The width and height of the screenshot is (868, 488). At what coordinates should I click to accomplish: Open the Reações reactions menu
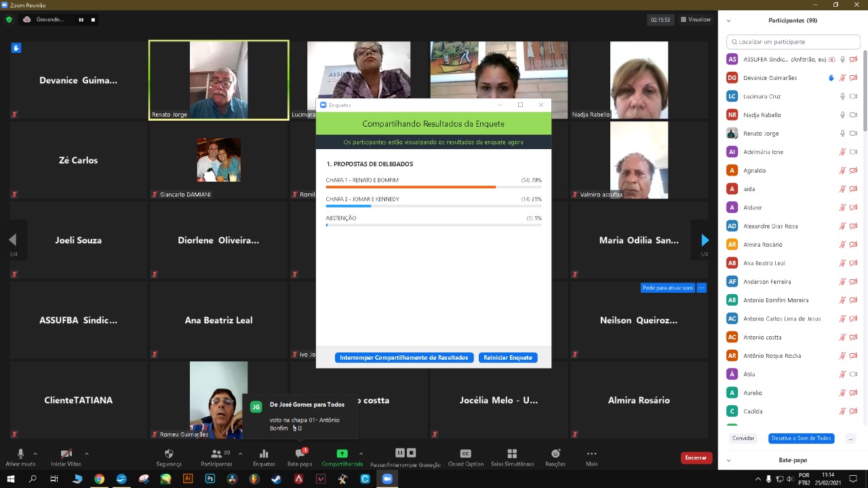click(x=555, y=453)
